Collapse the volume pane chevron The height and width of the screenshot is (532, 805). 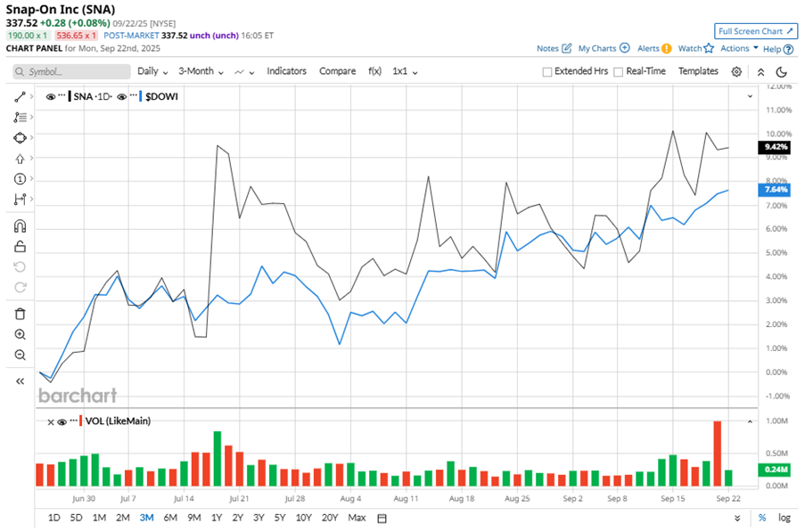[750, 422]
